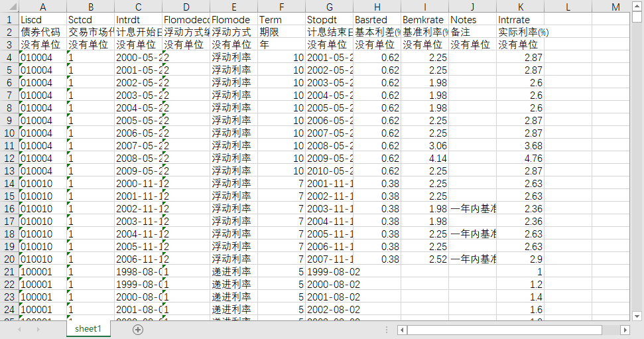Select the 期限 cell

pos(281,32)
